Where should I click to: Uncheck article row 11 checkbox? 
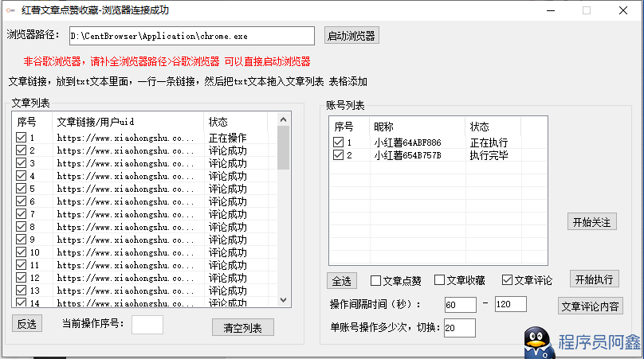(x=21, y=264)
